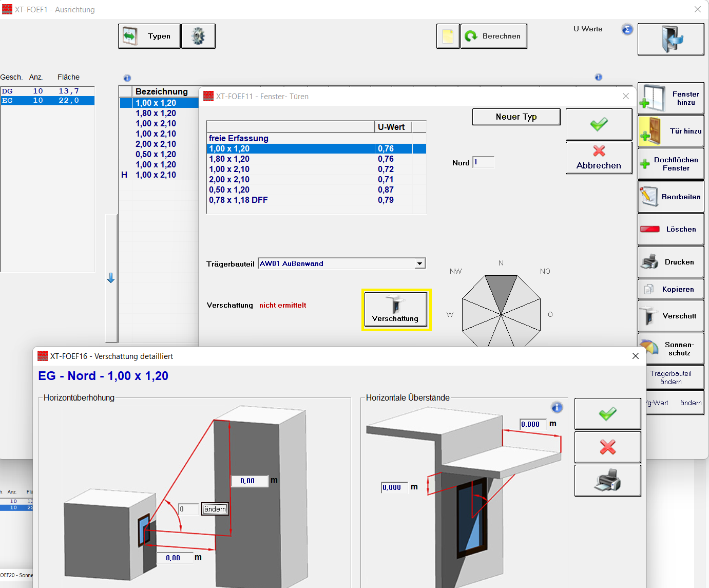Confirm Verschattung detailliert with green check

[x=608, y=414]
